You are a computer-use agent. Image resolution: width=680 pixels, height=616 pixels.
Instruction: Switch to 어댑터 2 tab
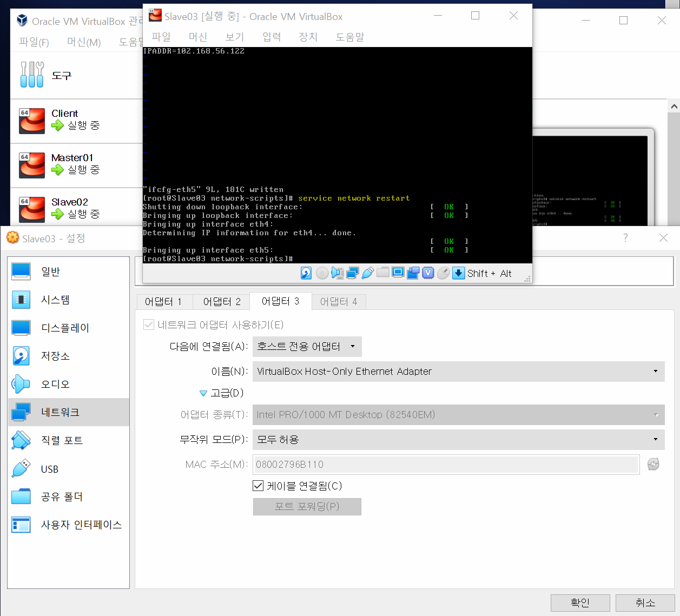(222, 302)
